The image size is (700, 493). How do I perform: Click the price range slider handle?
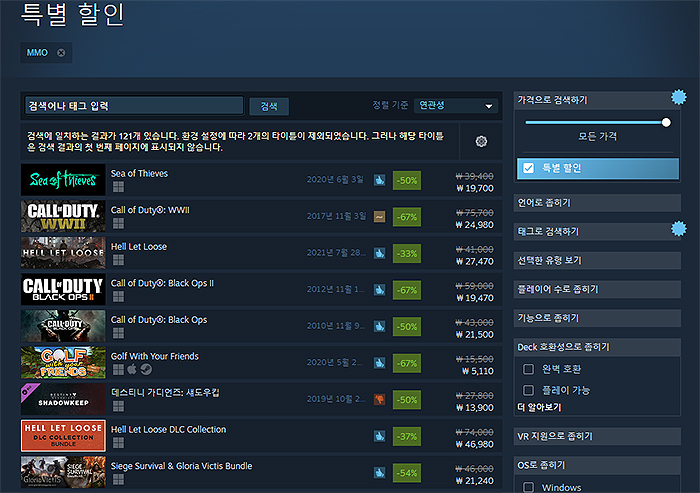pos(666,122)
